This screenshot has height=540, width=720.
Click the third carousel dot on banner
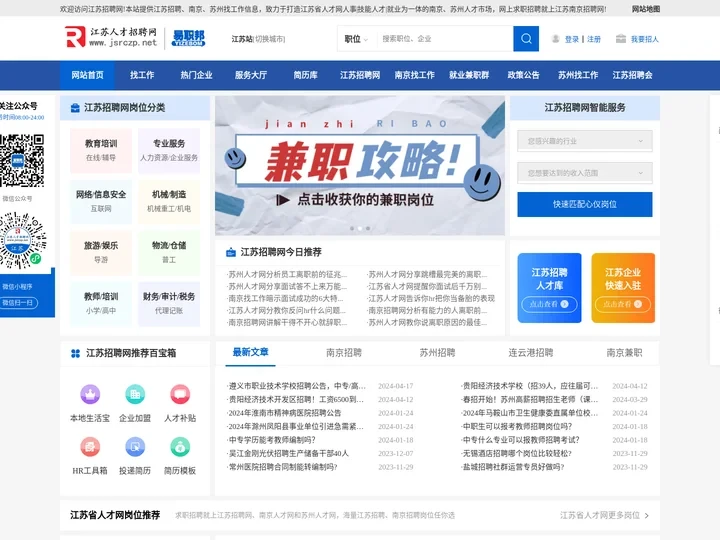click(x=368, y=228)
